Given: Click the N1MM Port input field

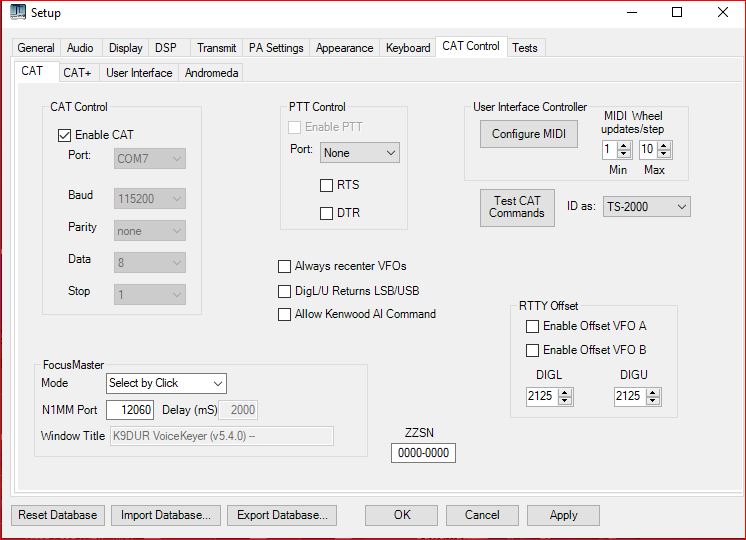Looking at the screenshot, I should tap(129, 409).
